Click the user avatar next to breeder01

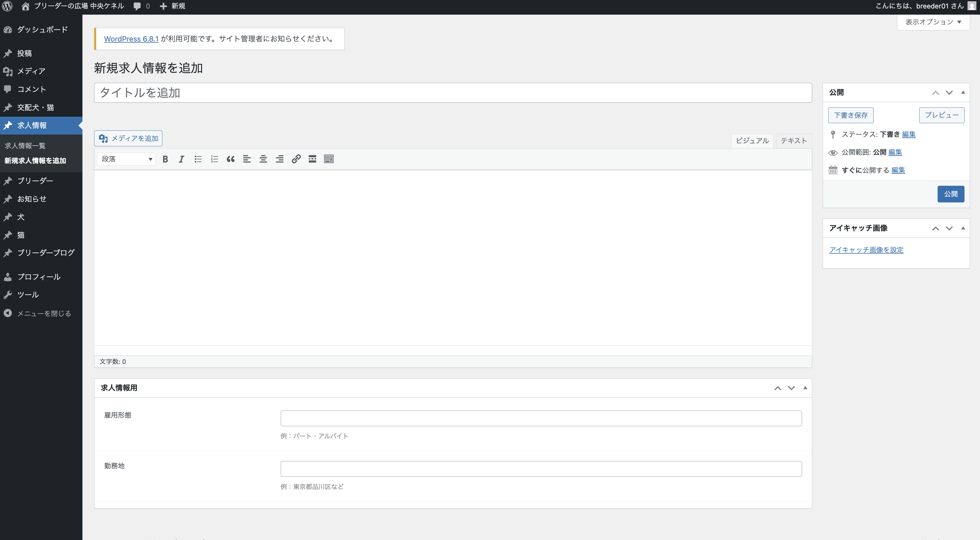(x=972, y=6)
